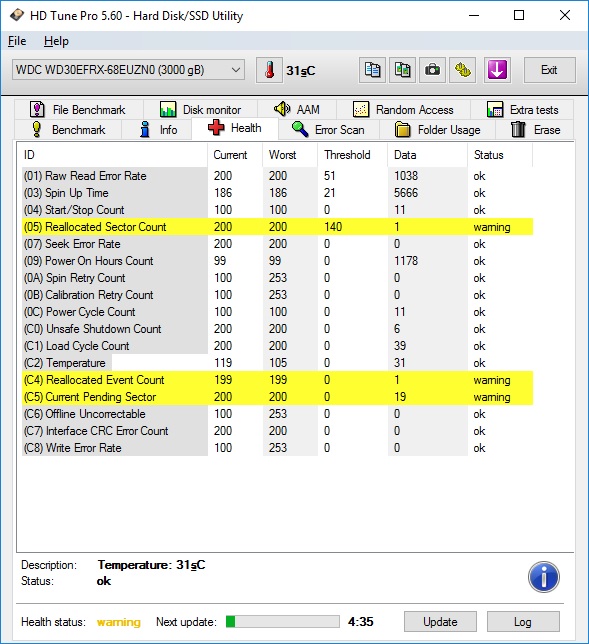The height and width of the screenshot is (644, 589).
Task: Click the purple down-arrow icon
Action: pos(497,70)
